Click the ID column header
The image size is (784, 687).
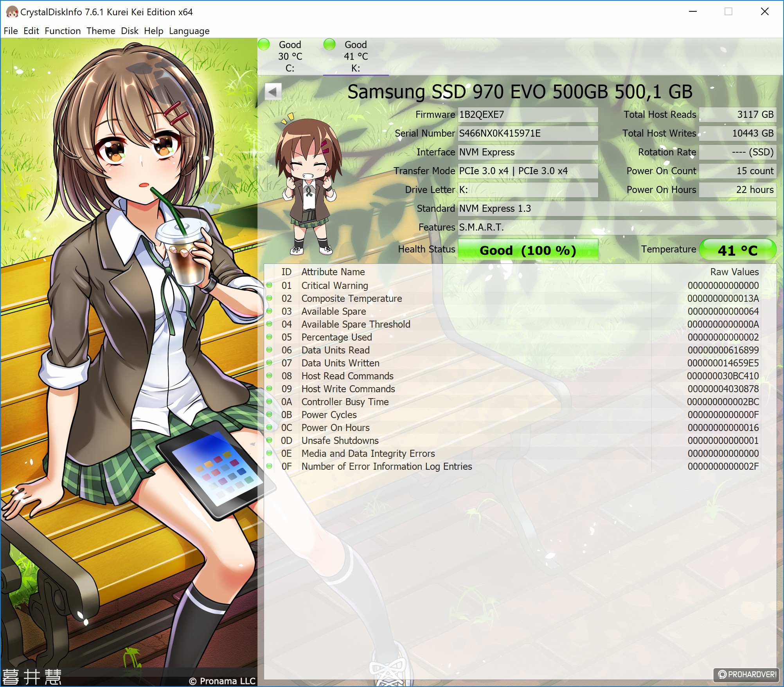[x=286, y=272]
